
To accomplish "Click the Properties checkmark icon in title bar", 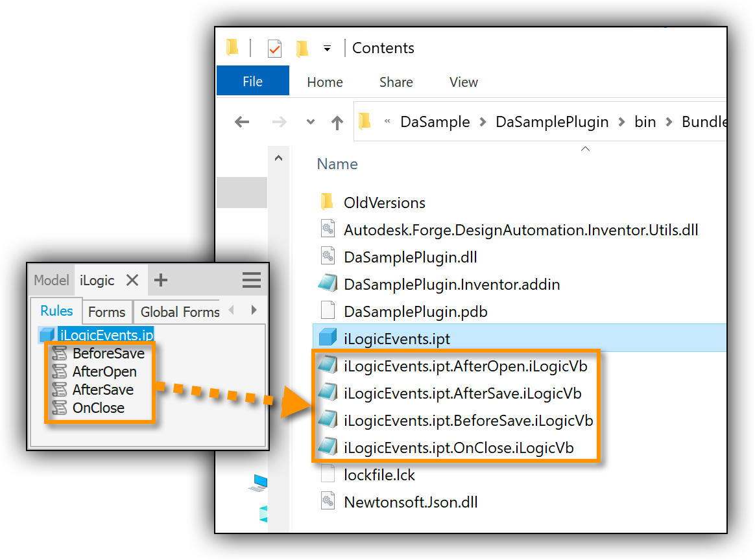I will click(274, 49).
